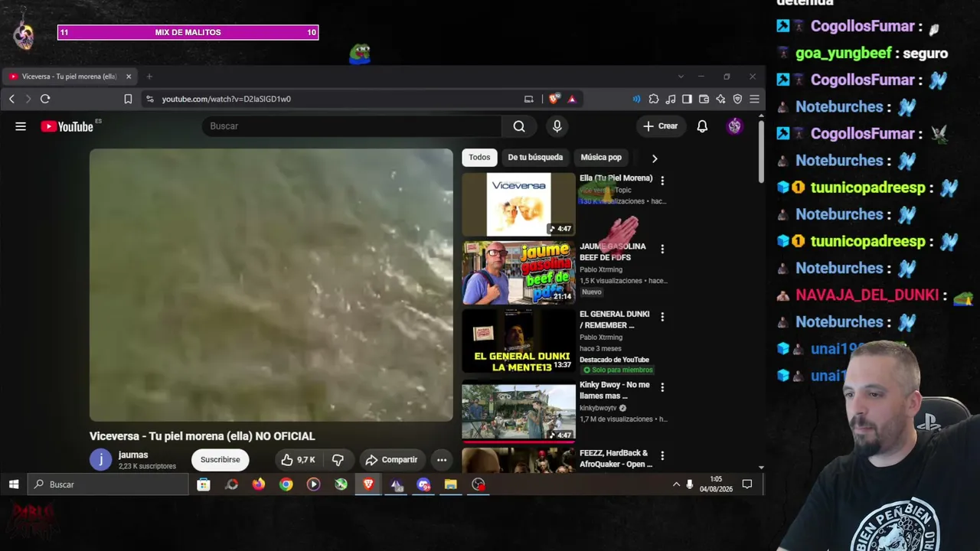Select the Música pop chip

pyautogui.click(x=601, y=158)
